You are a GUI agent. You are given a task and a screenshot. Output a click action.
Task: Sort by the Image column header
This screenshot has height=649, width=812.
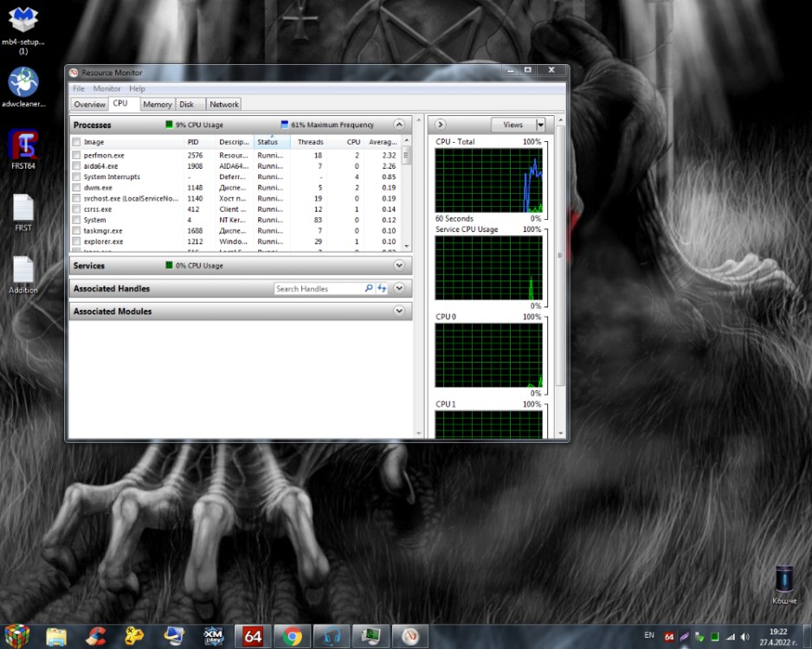point(127,142)
